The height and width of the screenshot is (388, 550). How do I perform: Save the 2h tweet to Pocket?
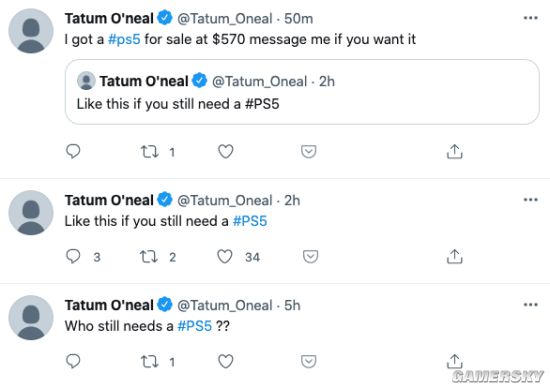(310, 256)
